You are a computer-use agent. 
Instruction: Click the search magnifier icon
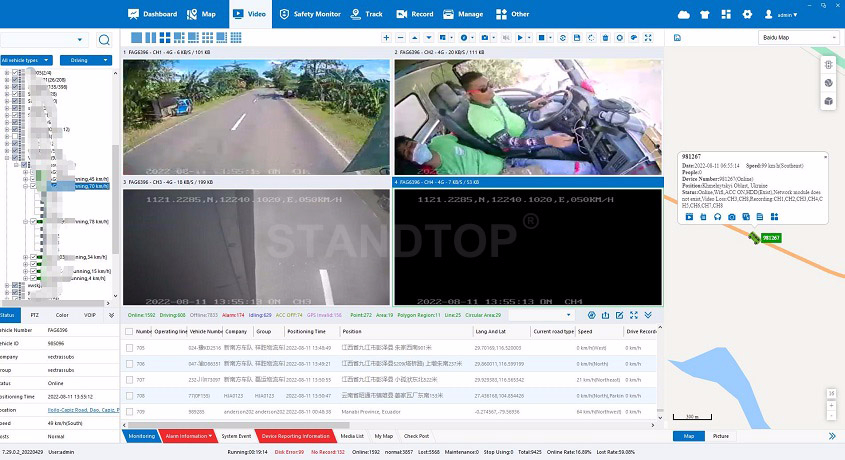(105, 40)
